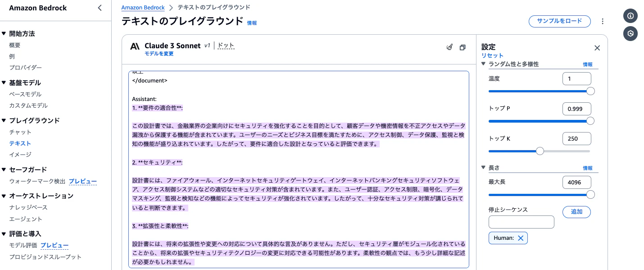Click the Assistant: line in the prompt

[144, 99]
